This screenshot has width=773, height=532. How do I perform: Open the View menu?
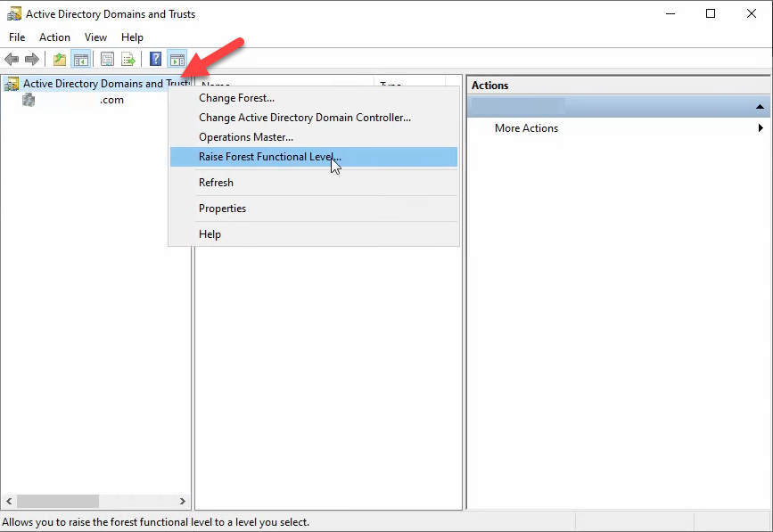pyautogui.click(x=95, y=37)
